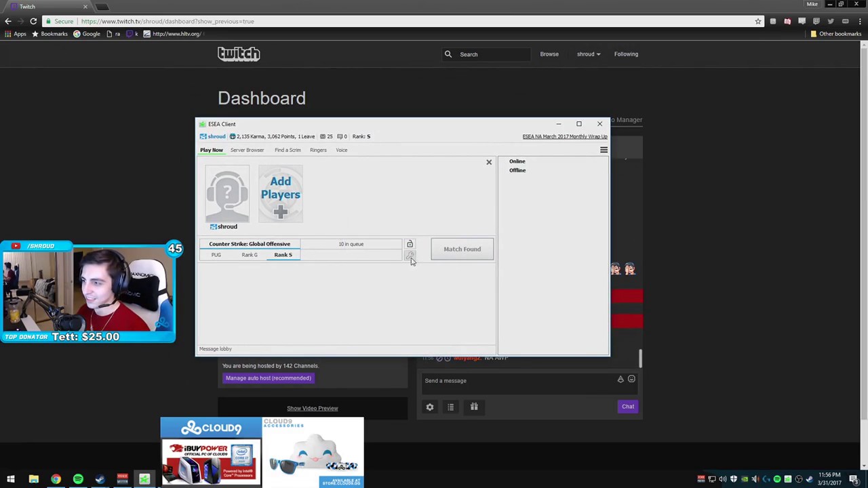Image resolution: width=868 pixels, height=488 pixels.
Task: Select the Rank S queue tab
Action: [x=283, y=255]
